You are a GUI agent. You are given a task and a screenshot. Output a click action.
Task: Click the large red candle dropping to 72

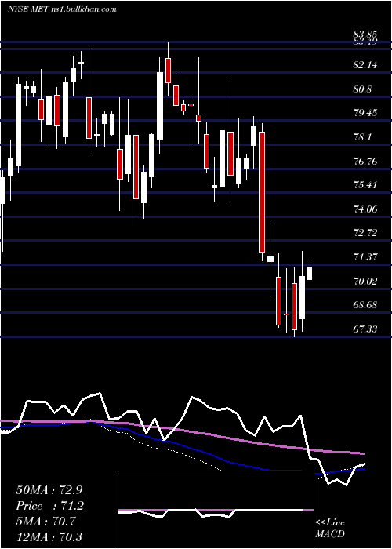[x=262, y=192]
